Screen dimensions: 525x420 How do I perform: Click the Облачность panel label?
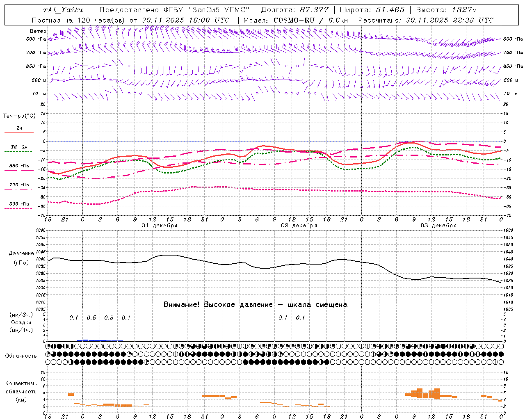21,356
